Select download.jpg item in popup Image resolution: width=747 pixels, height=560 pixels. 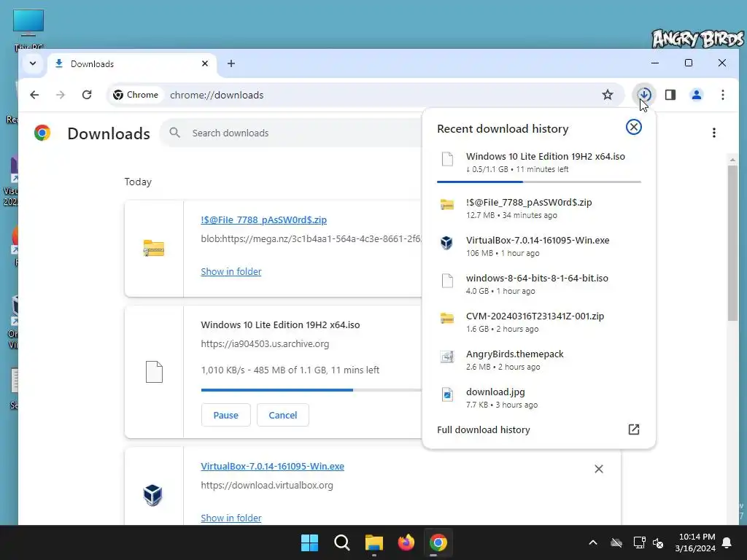[539, 398]
